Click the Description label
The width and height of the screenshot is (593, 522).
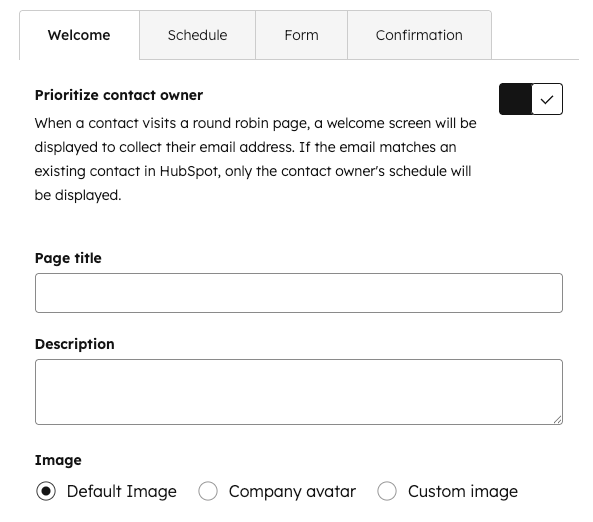click(75, 344)
